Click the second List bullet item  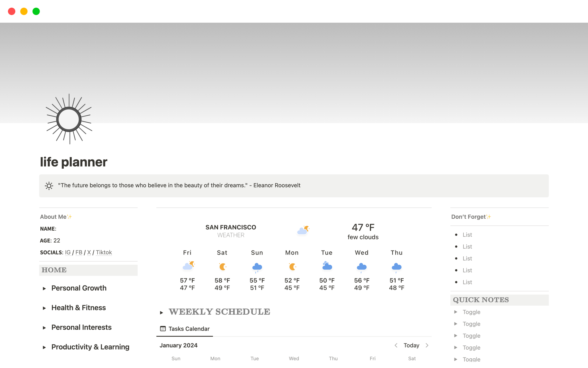pyautogui.click(x=467, y=247)
